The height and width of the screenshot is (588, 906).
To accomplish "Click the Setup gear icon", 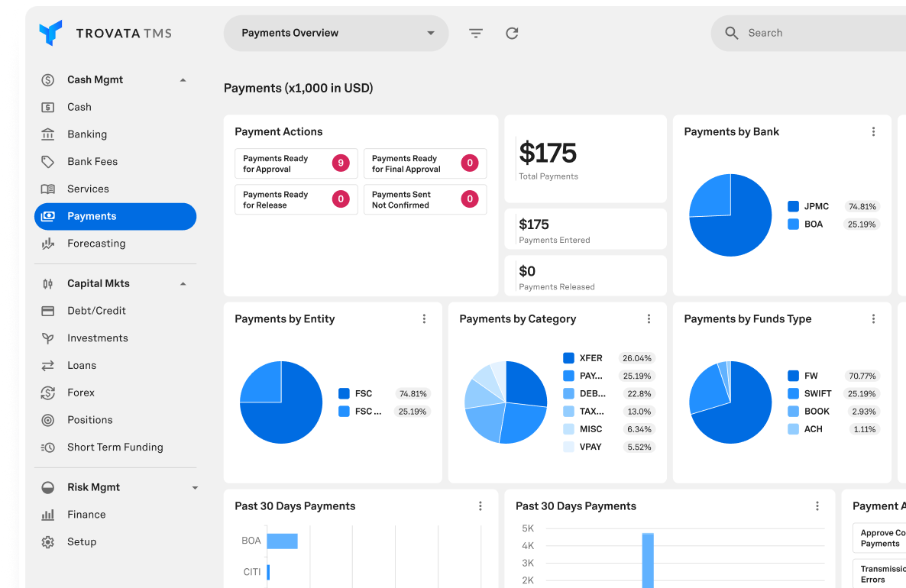I will click(x=47, y=542).
